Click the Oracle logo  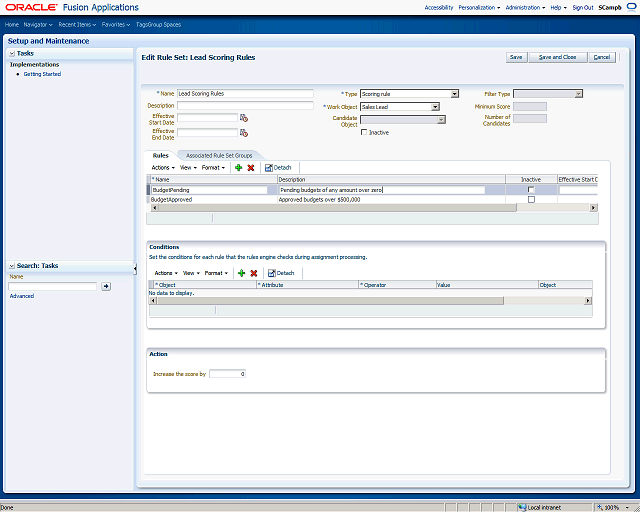(x=31, y=7)
